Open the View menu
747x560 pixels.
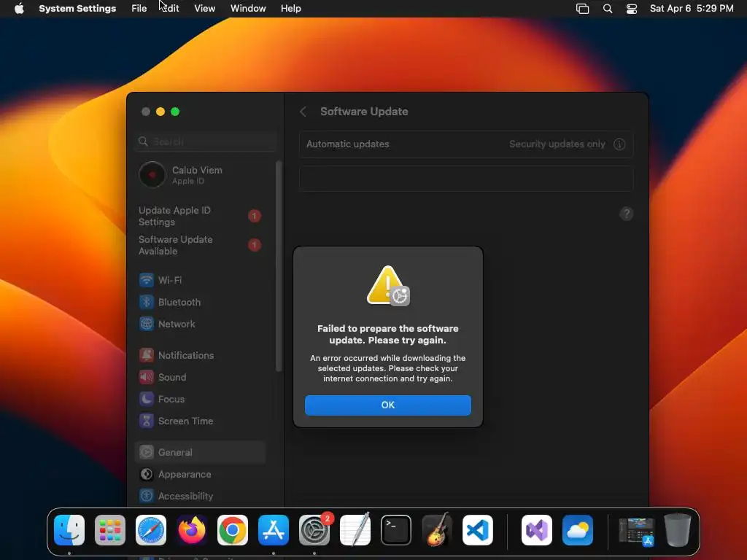coord(204,9)
